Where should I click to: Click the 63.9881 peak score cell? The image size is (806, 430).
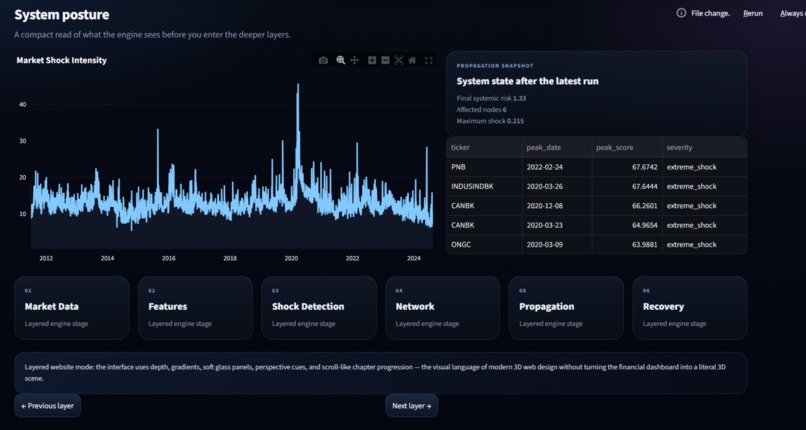(x=627, y=245)
